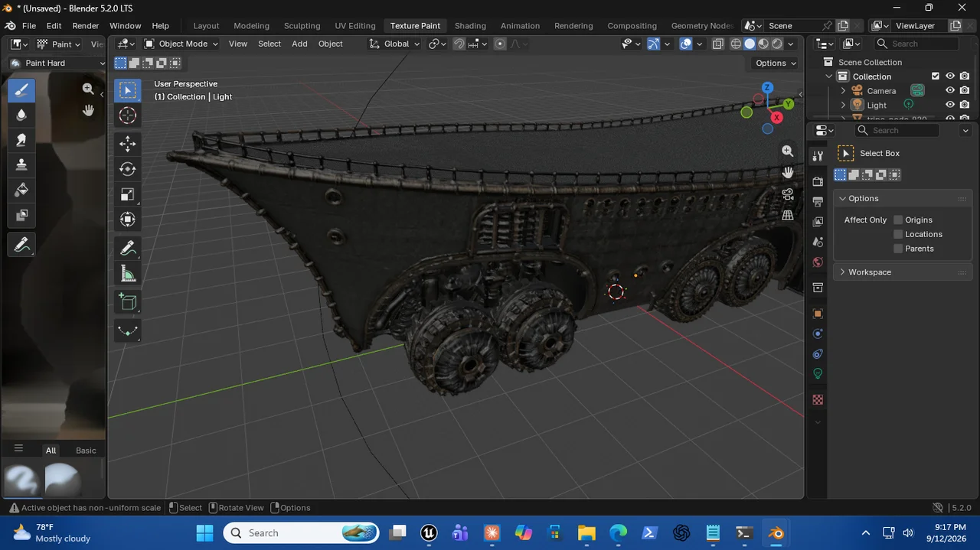Toggle Collection visibility eye icon
This screenshot has width=980, height=550.
950,76
